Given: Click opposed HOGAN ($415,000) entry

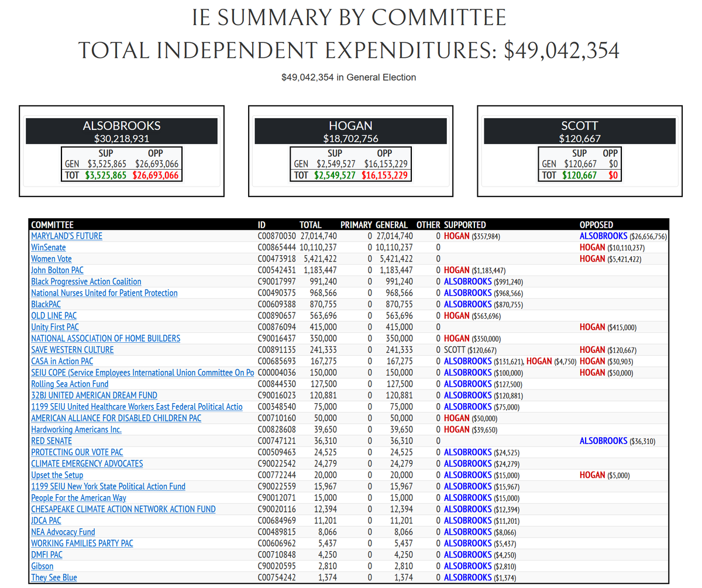Looking at the screenshot, I should tap(608, 327).
